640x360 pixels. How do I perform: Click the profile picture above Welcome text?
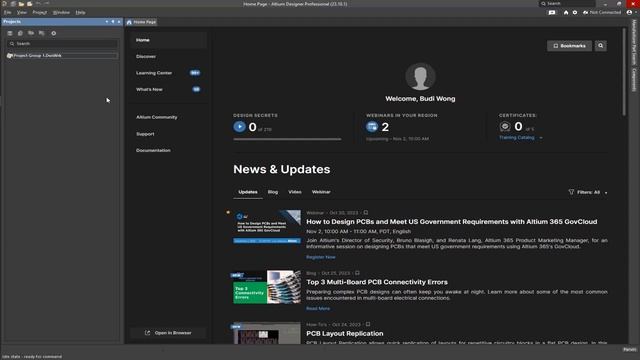pyautogui.click(x=420, y=76)
